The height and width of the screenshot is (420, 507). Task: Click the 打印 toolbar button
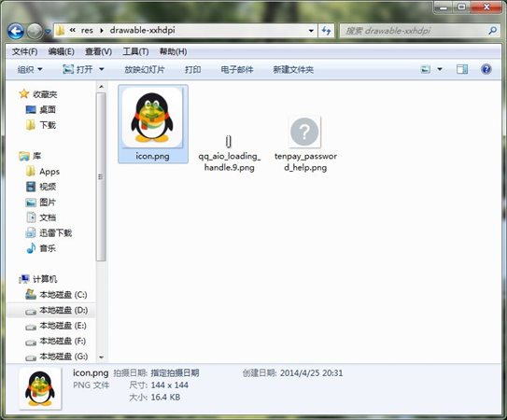192,69
